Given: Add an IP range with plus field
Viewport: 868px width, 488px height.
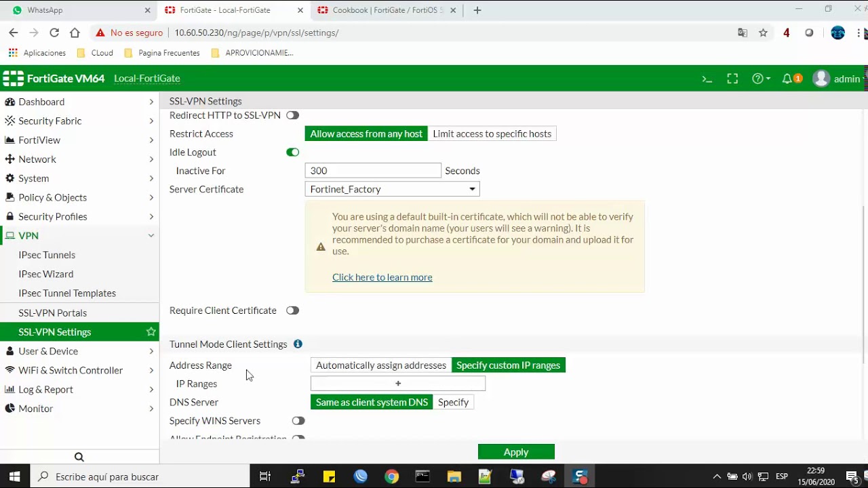Looking at the screenshot, I should tap(398, 384).
